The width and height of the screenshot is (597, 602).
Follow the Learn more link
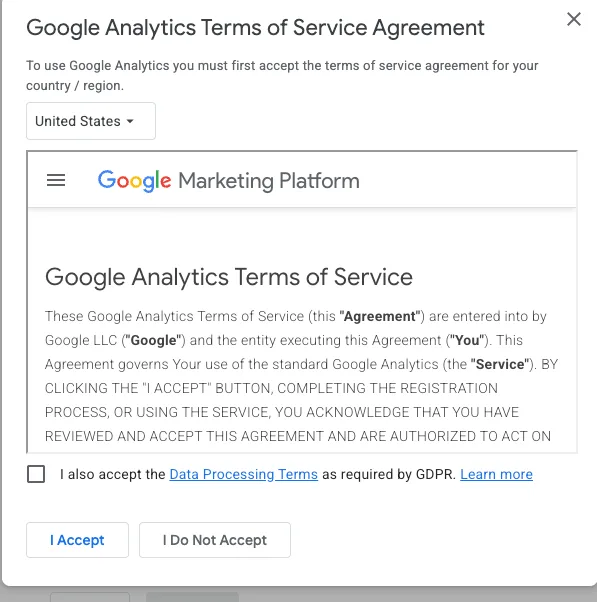point(496,474)
